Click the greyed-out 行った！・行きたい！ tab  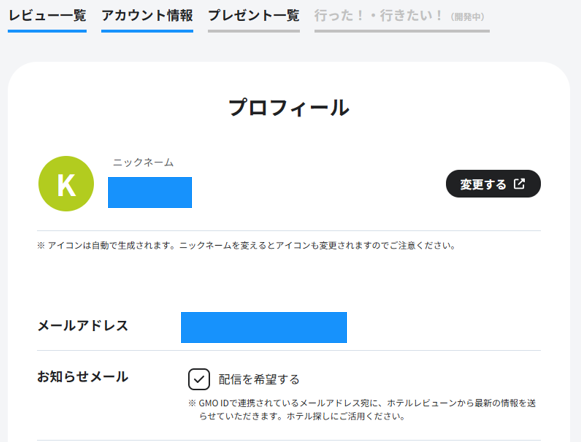click(x=378, y=16)
